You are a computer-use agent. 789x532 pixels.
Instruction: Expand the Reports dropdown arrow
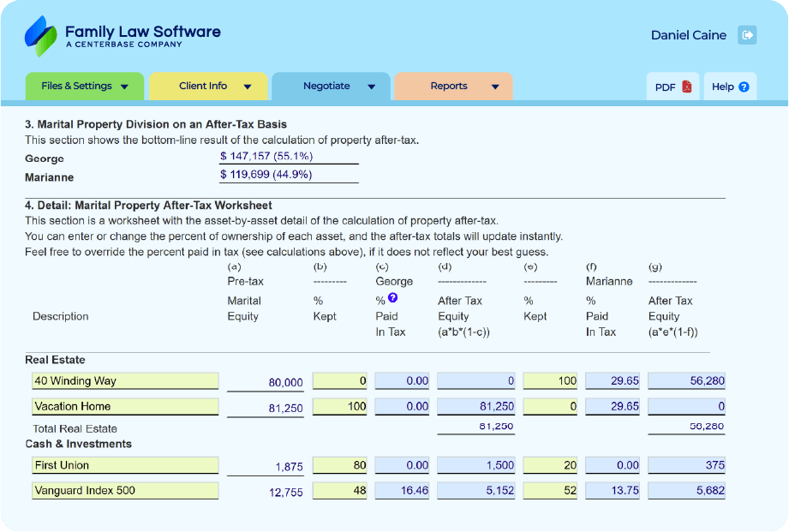(x=495, y=87)
